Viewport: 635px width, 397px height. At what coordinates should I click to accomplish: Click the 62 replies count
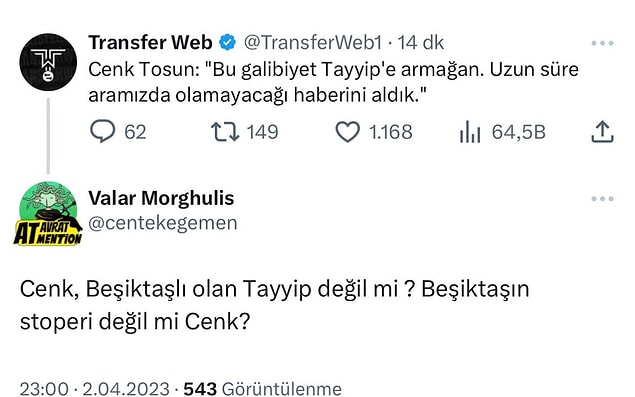pyautogui.click(x=135, y=132)
